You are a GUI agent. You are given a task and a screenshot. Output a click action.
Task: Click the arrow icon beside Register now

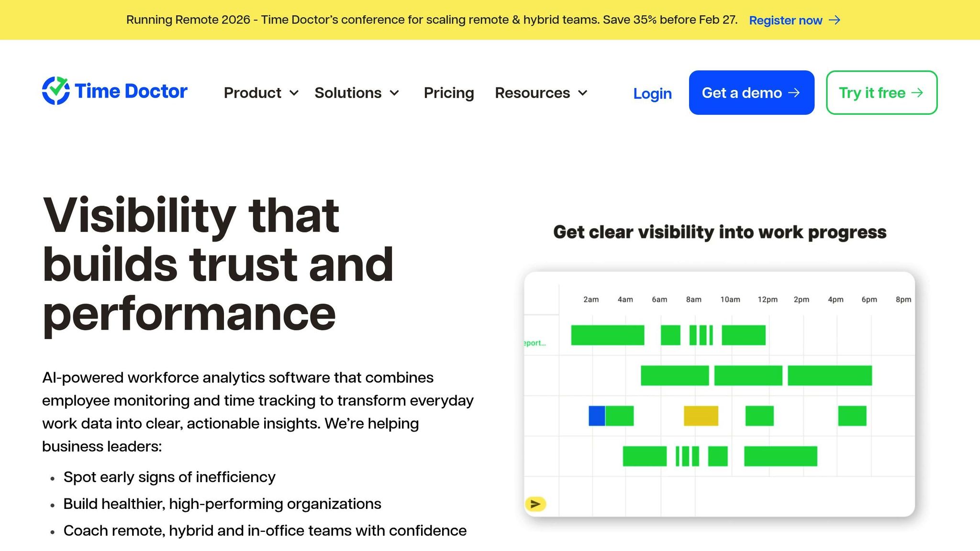click(835, 20)
